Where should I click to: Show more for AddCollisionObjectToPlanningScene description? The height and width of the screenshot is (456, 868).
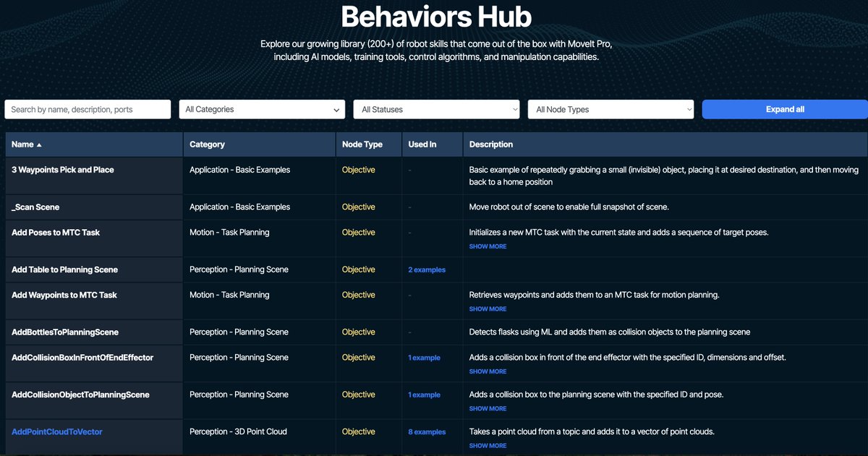pos(488,408)
